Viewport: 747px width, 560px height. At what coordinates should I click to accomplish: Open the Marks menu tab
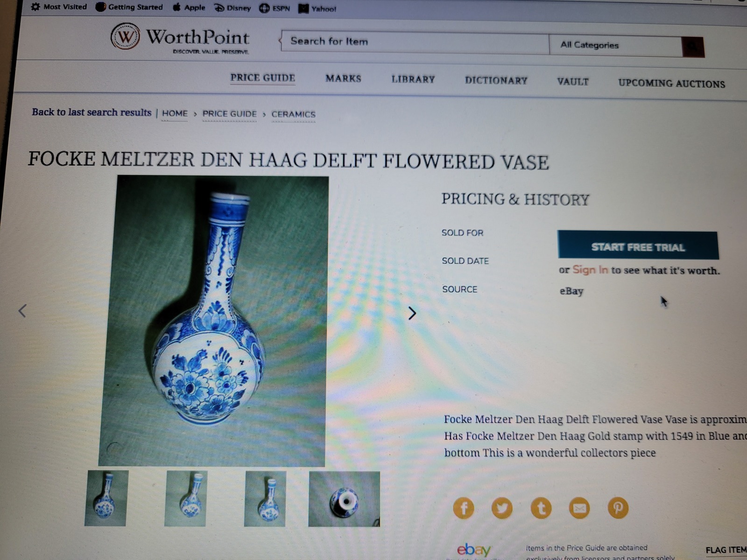coord(344,78)
